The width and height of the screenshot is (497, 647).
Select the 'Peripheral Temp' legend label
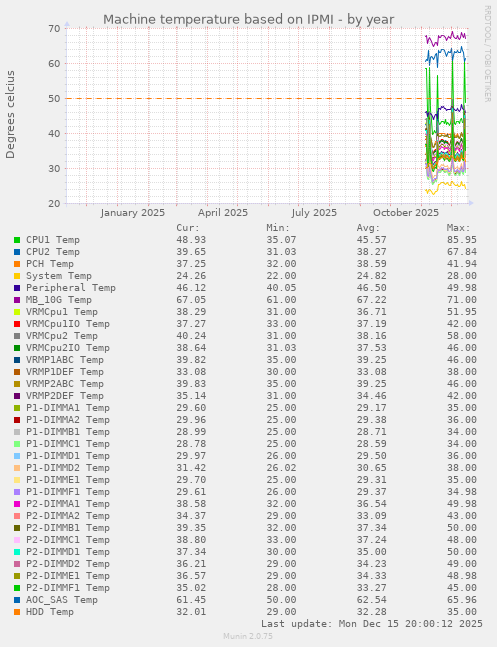71,288
